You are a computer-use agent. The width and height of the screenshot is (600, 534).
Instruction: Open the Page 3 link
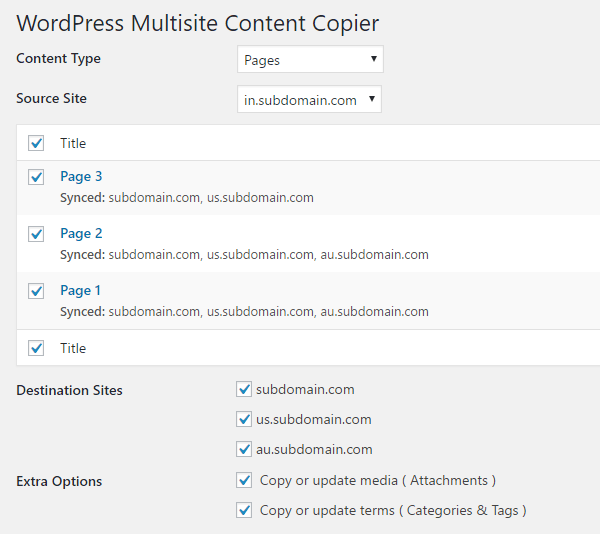click(81, 176)
